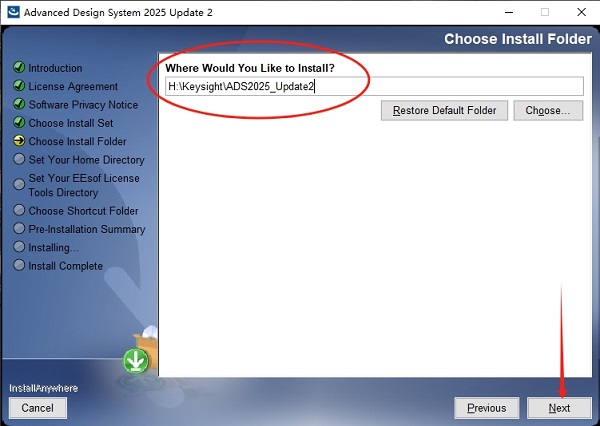
Task: Click the gray circle beside Set Your Home Directory
Action: [19, 159]
